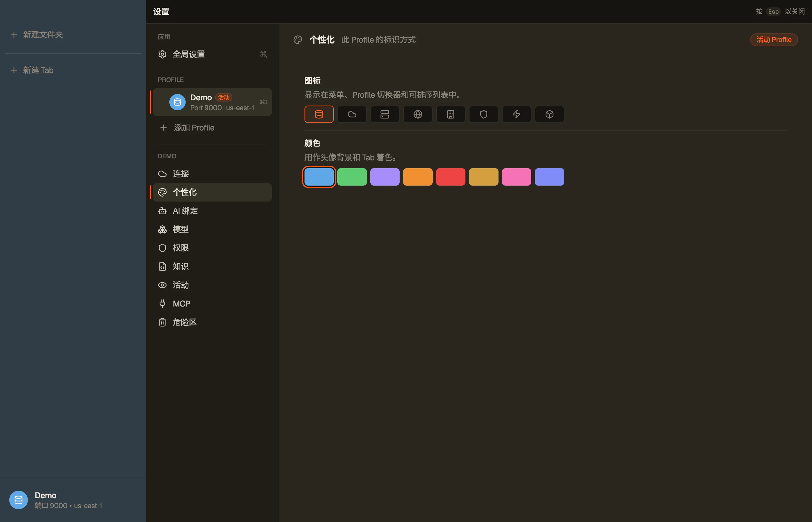Viewport: 812px width, 522px height.
Task: Choose the lavender purple color swatch
Action: click(x=385, y=177)
